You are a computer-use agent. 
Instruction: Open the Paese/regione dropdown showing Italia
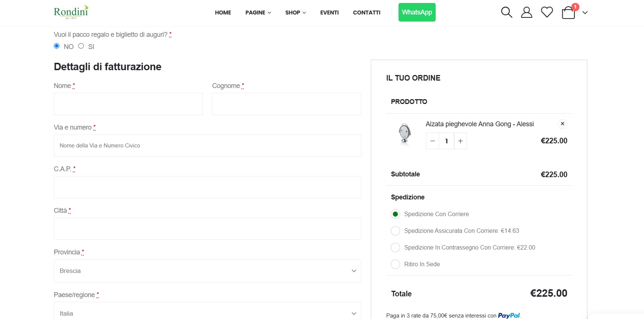[208, 311]
